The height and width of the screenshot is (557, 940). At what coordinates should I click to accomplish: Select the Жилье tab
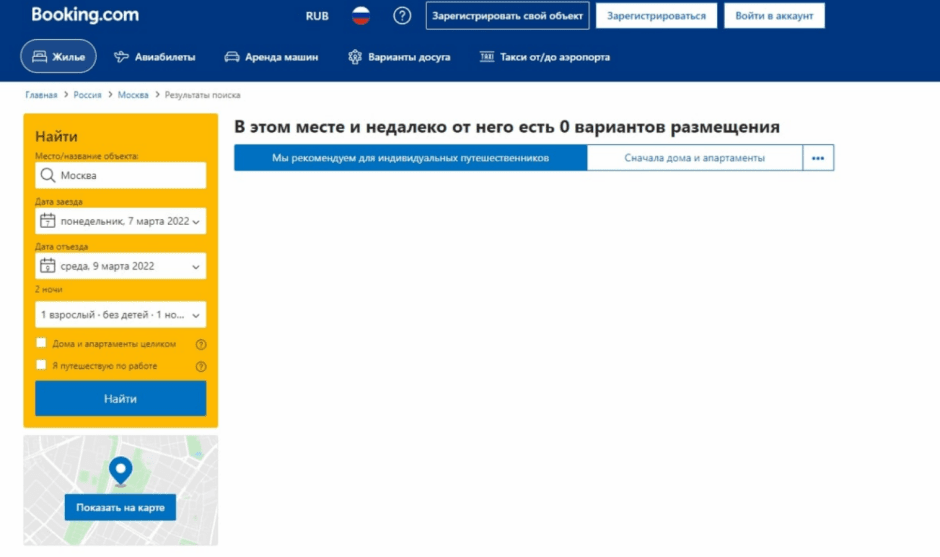[x=58, y=56]
